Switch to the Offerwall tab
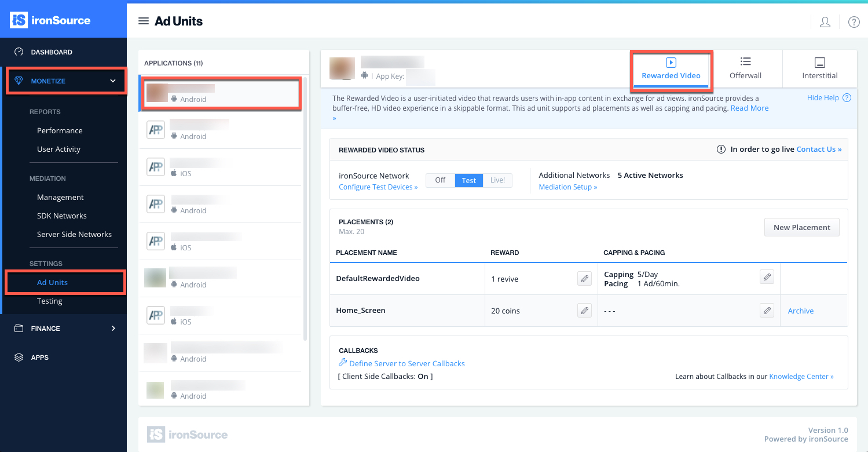Image resolution: width=868 pixels, height=452 pixels. click(x=745, y=68)
